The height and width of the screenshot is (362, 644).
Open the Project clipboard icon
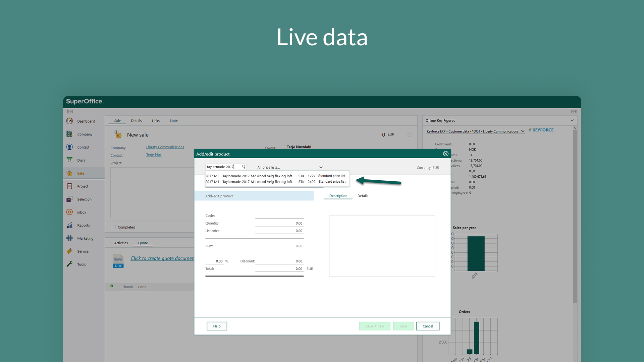69,186
